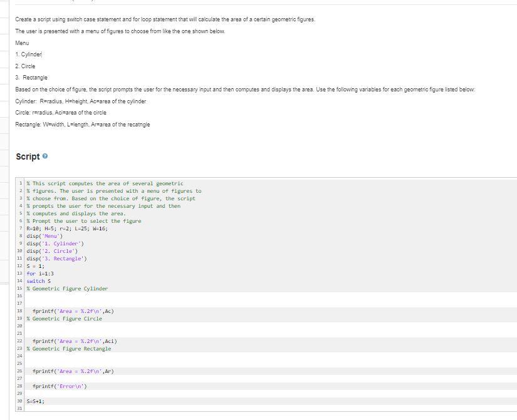Click line number 1 in the editor gutter
This screenshot has width=517, height=420.
(19, 183)
